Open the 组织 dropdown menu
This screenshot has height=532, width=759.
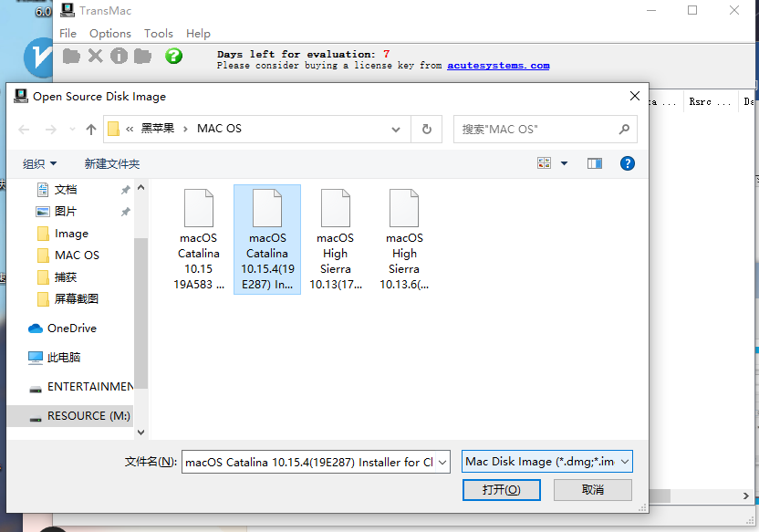click(x=40, y=164)
